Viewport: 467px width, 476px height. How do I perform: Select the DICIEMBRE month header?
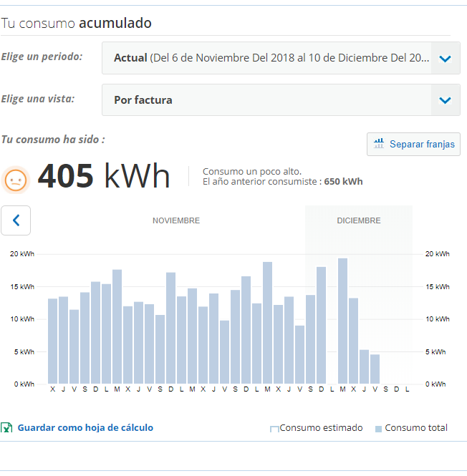[x=359, y=220]
